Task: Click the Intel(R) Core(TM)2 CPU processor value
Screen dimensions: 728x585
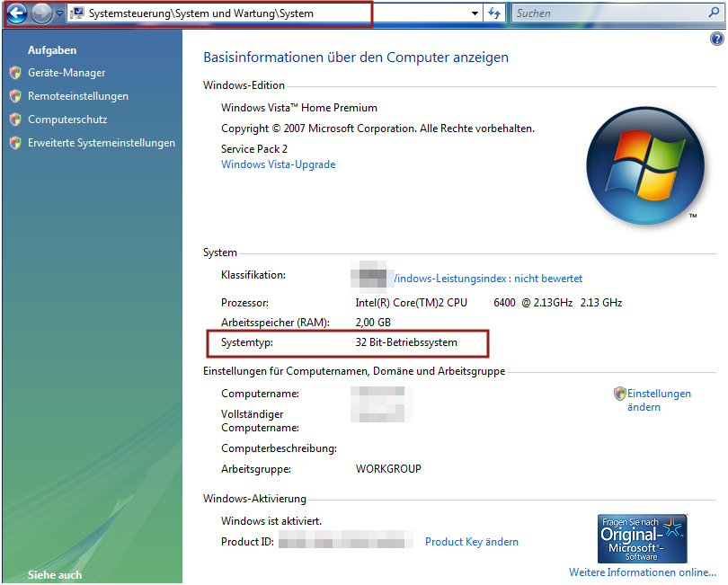Action: 488,303
